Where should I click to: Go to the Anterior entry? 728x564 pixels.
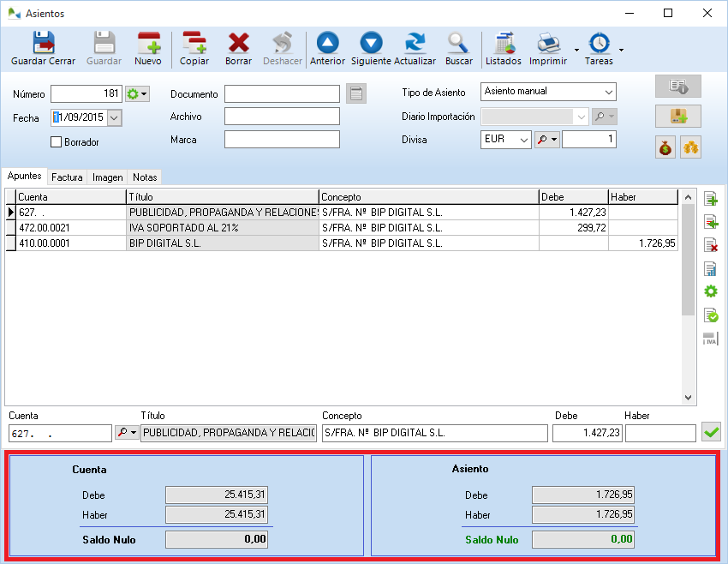[327, 48]
